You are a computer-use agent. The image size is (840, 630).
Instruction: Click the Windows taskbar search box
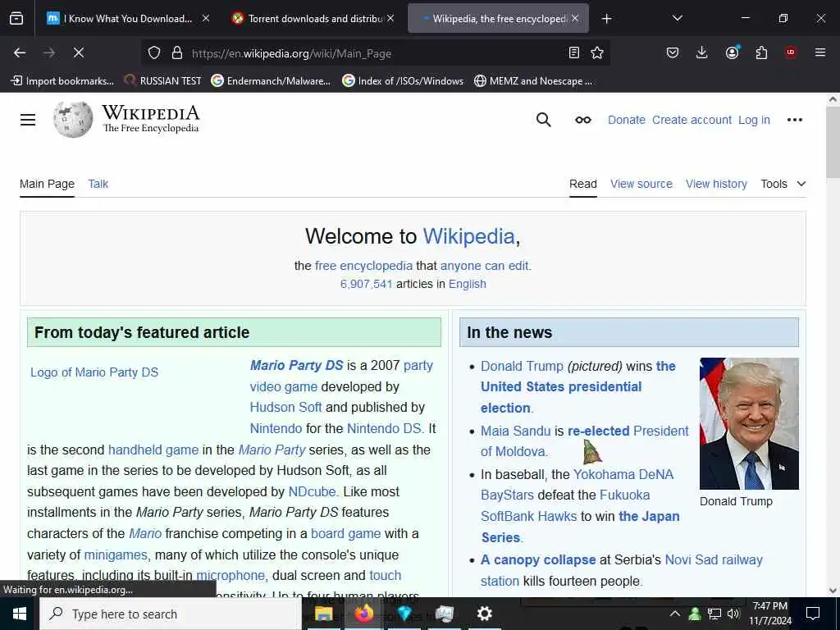171,614
